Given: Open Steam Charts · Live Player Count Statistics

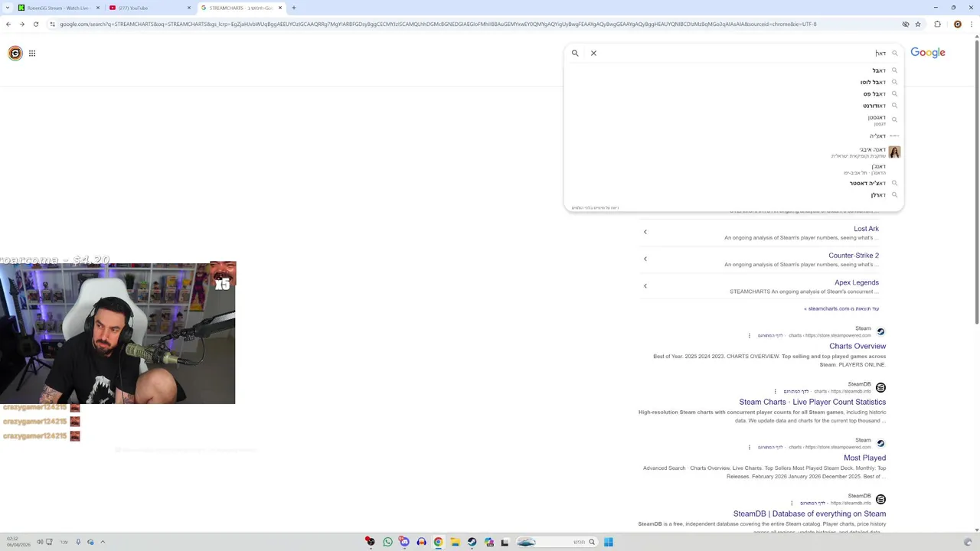Looking at the screenshot, I should [x=812, y=402].
